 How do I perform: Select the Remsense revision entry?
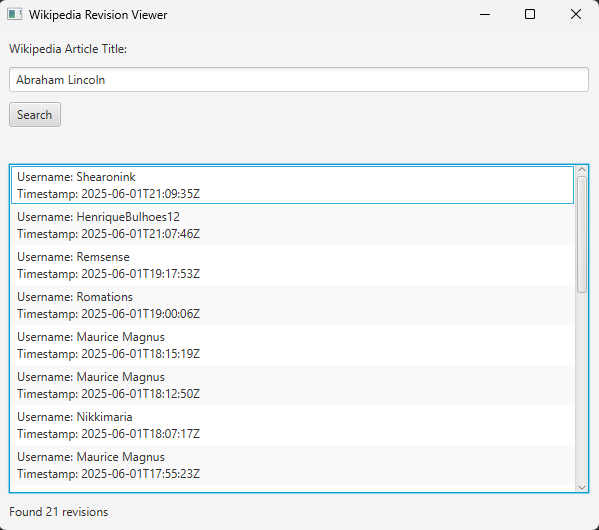(x=292, y=265)
